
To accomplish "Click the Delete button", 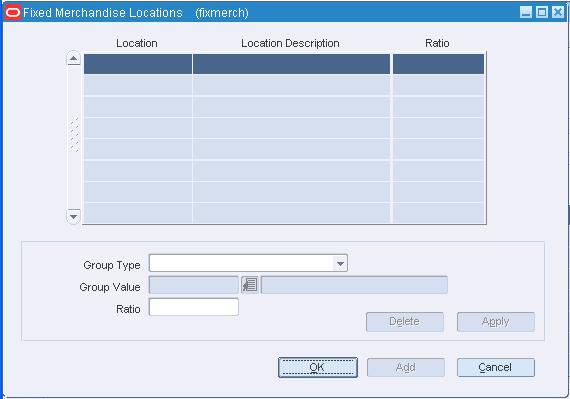I will (x=405, y=322).
